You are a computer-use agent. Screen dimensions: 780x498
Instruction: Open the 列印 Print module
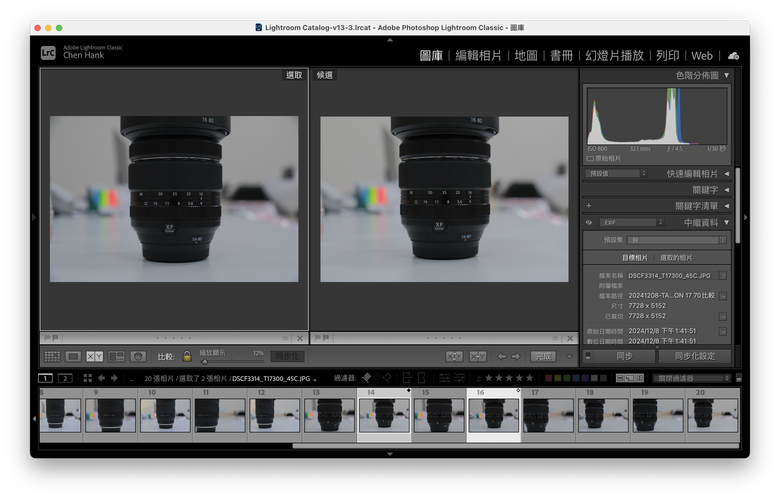point(668,56)
